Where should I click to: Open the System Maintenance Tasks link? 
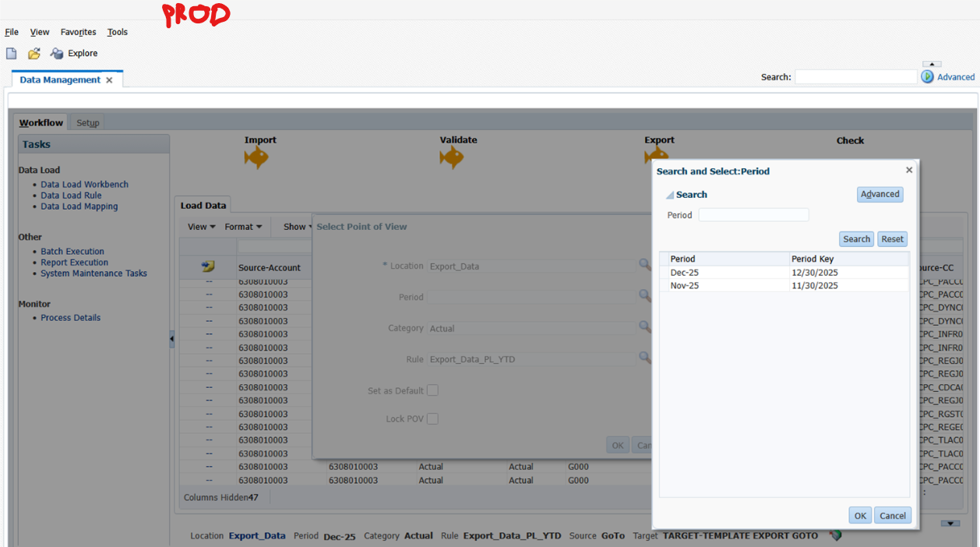pyautogui.click(x=93, y=273)
